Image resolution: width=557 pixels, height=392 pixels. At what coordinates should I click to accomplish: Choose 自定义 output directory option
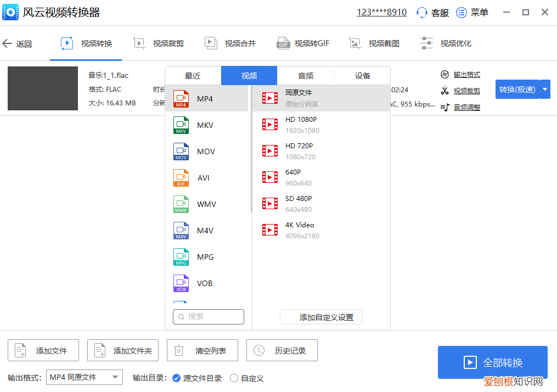236,378
